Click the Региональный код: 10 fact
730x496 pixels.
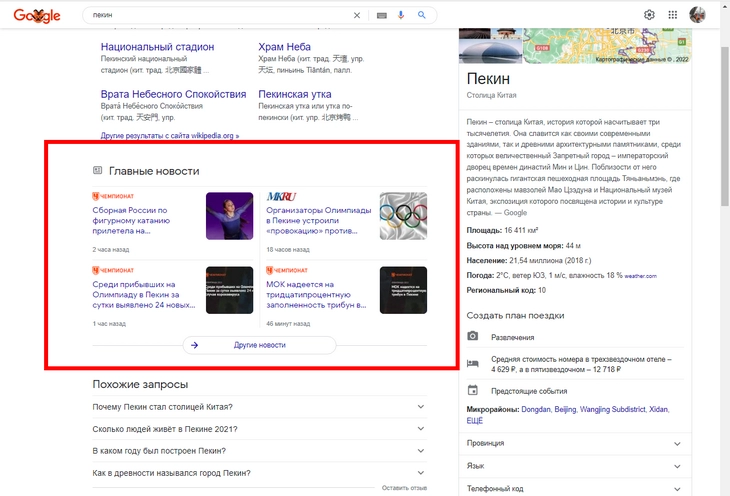click(507, 290)
